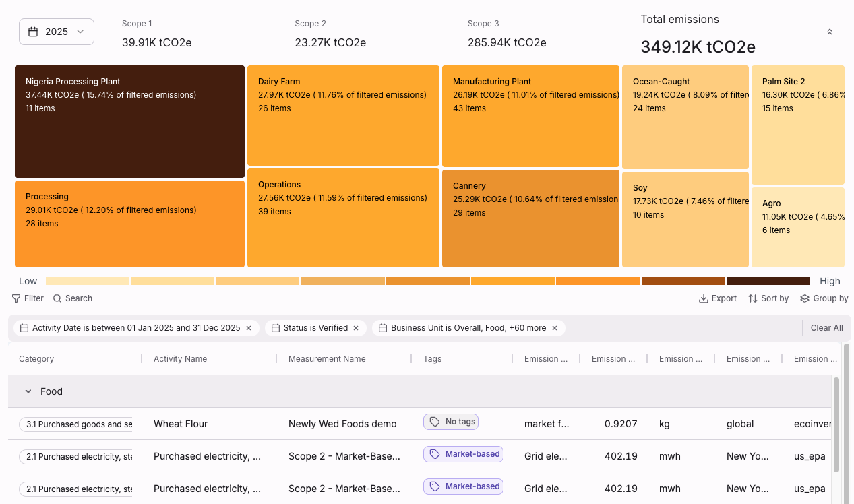The image size is (854, 504).
Task: Click the table vertical scrollbar
Action: tap(836, 424)
